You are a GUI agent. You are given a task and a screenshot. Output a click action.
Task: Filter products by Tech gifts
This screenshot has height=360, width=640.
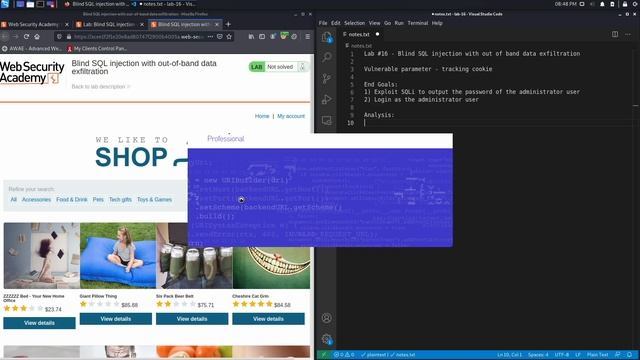click(x=120, y=200)
